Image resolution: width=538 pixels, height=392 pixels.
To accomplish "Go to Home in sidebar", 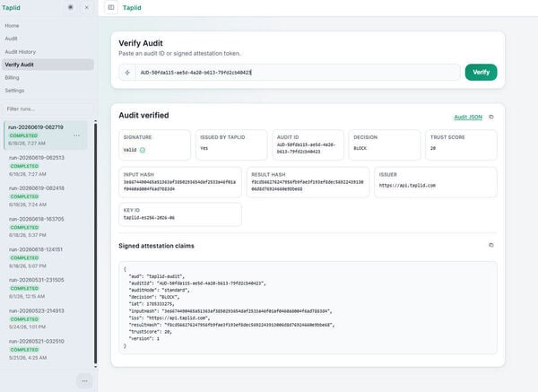I will point(12,26).
